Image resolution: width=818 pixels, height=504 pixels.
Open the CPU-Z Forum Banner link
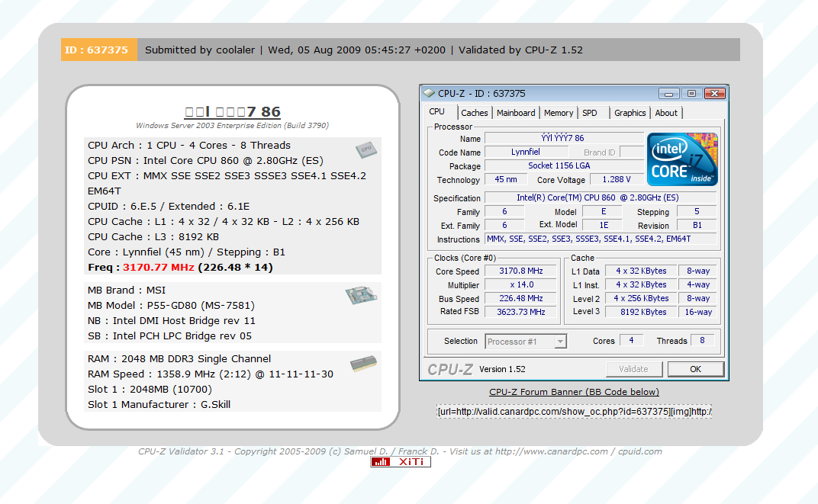tap(574, 392)
